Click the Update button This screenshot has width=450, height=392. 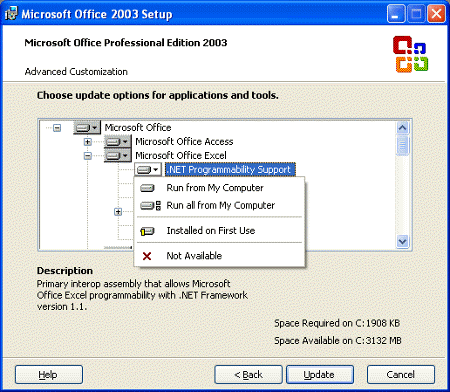pyautogui.click(x=320, y=375)
